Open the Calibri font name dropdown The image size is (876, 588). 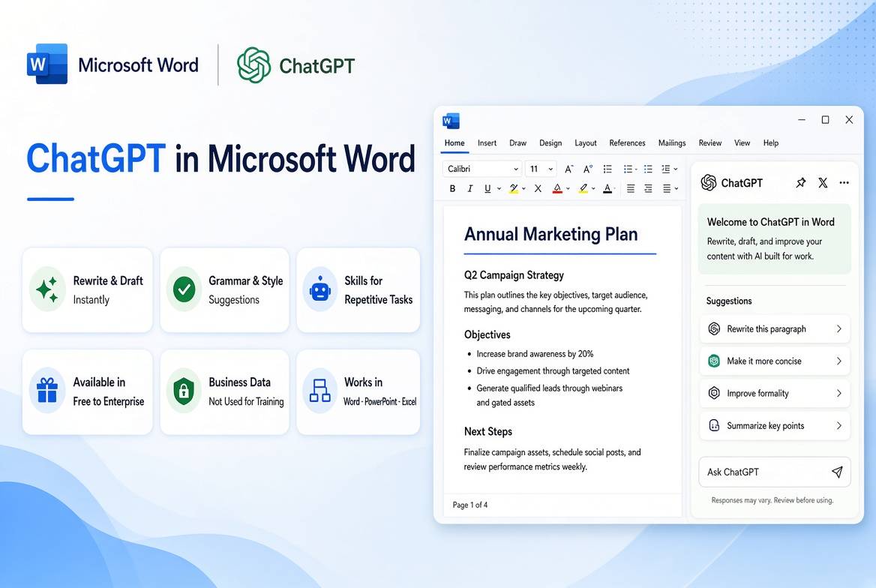tap(482, 169)
